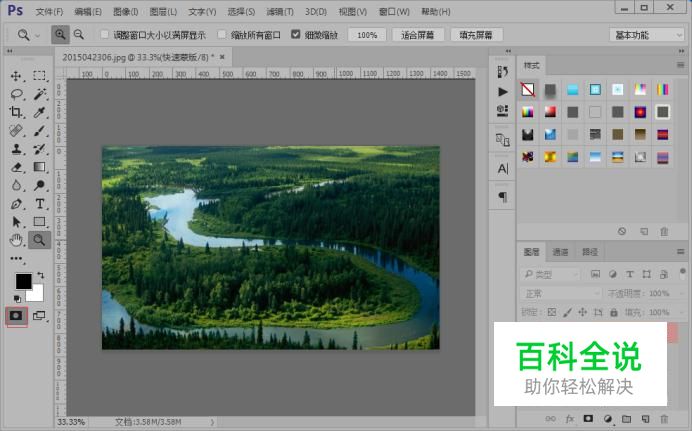Change screen mode button
This screenshot has width=692, height=431.
click(39, 316)
